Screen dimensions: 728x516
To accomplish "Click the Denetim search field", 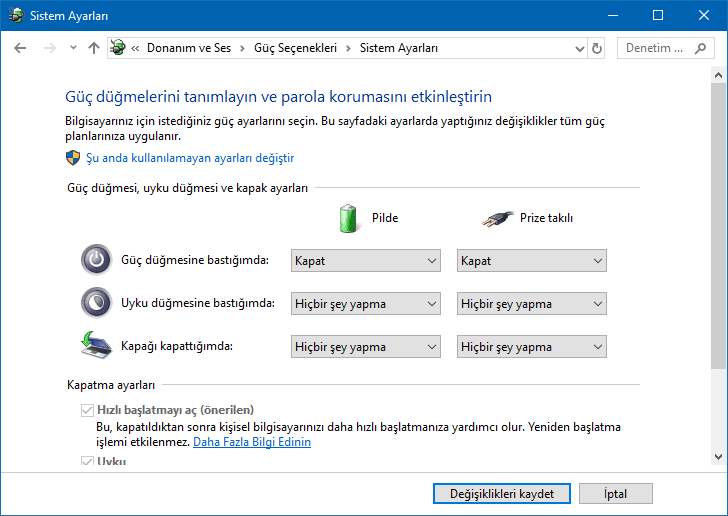I will pyautogui.click(x=665, y=48).
